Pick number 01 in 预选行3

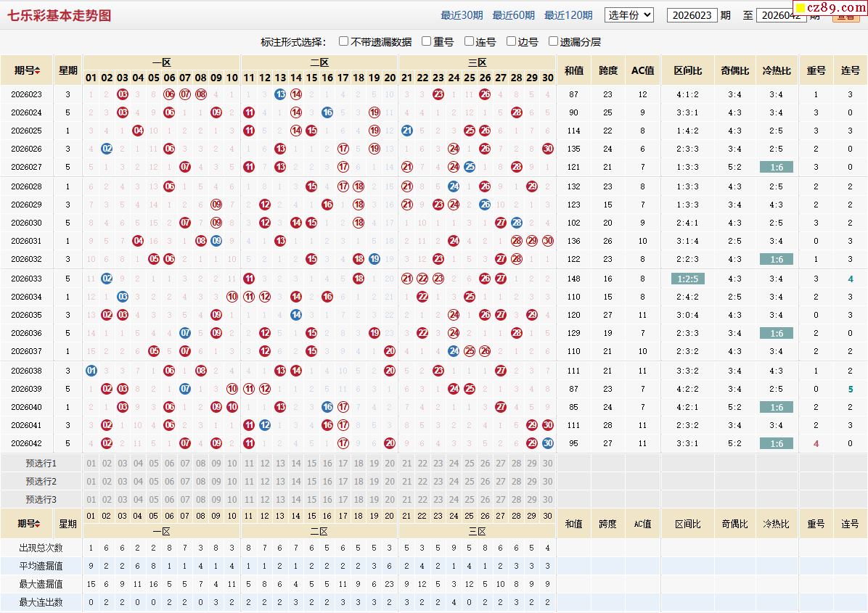coord(91,499)
